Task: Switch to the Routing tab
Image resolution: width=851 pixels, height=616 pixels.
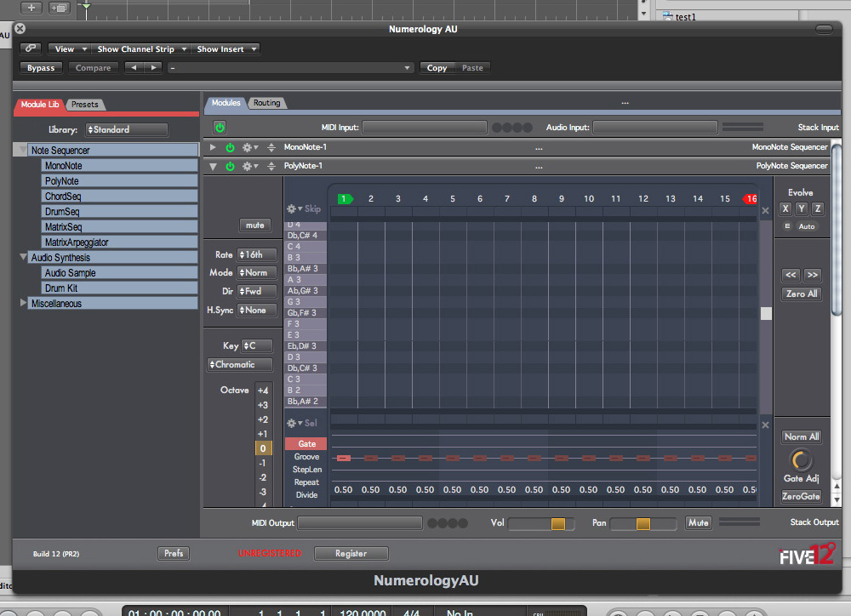Action: coord(266,103)
